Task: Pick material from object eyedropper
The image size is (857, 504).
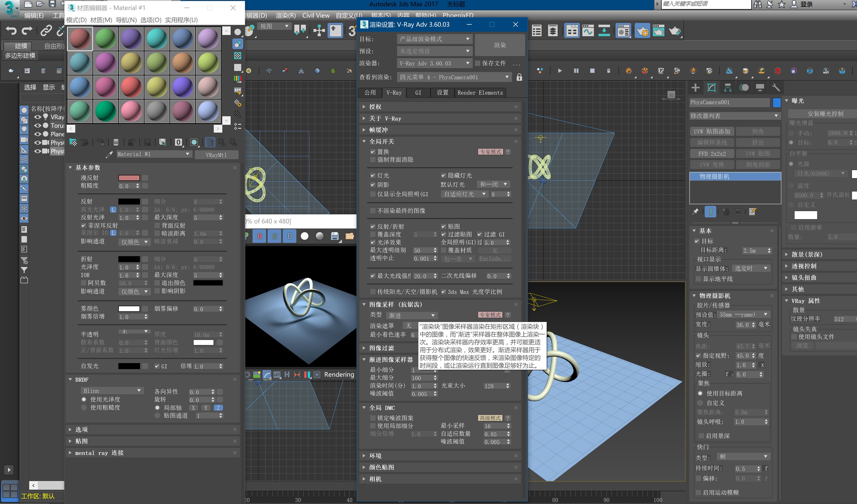Action: pyautogui.click(x=109, y=155)
